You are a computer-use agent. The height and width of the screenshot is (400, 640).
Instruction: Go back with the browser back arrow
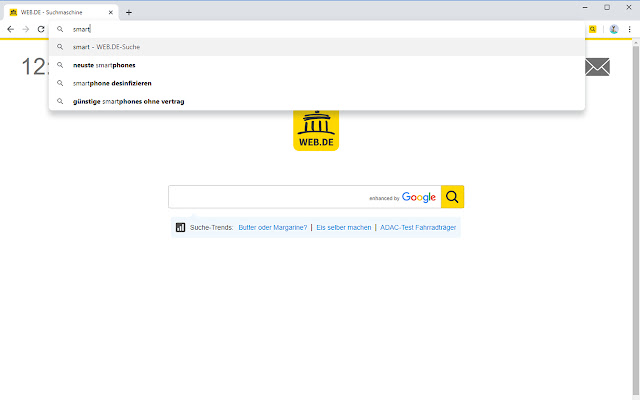11,29
